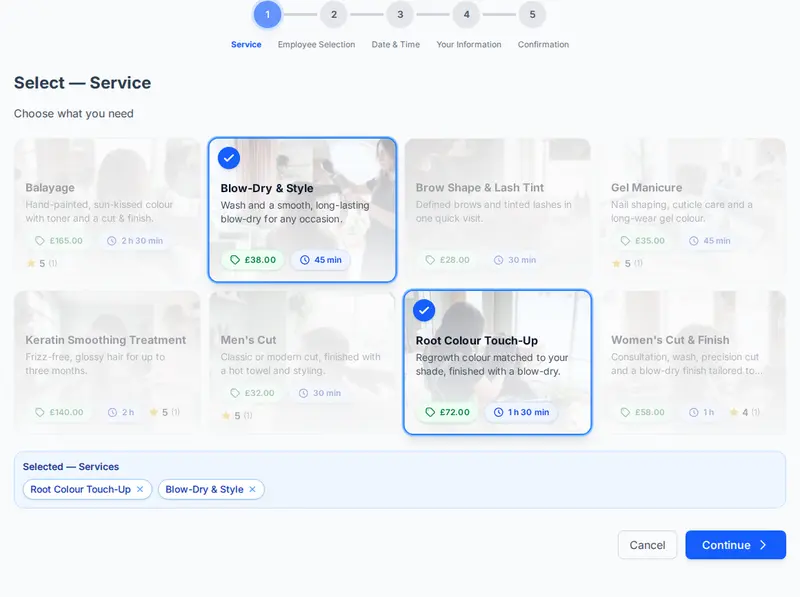Click the Keratin 2 h clock icon

tap(112, 412)
